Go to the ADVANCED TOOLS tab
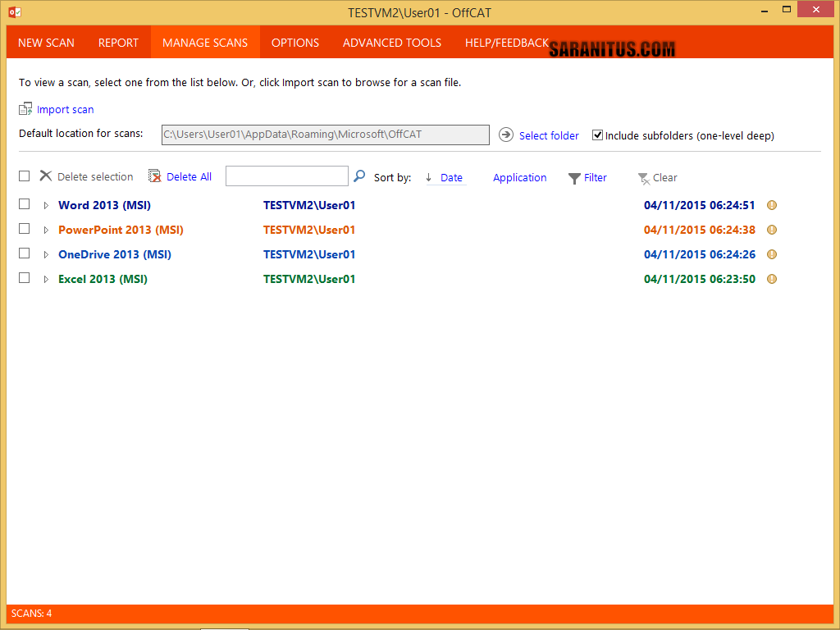 pos(392,43)
